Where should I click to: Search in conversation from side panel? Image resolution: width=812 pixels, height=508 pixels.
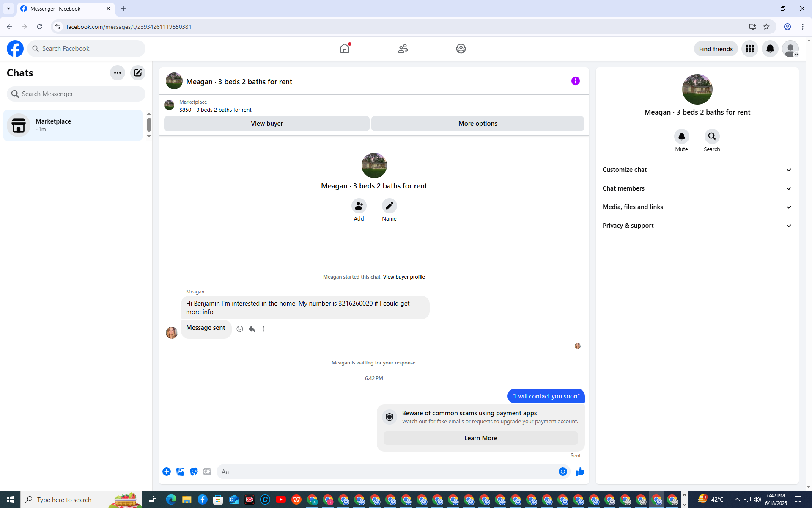tap(712, 136)
